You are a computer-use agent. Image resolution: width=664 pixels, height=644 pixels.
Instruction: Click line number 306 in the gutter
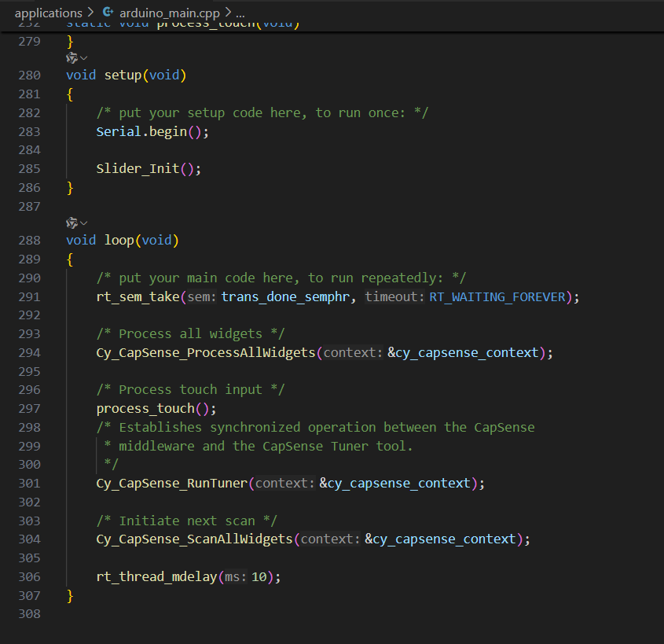pyautogui.click(x=29, y=577)
